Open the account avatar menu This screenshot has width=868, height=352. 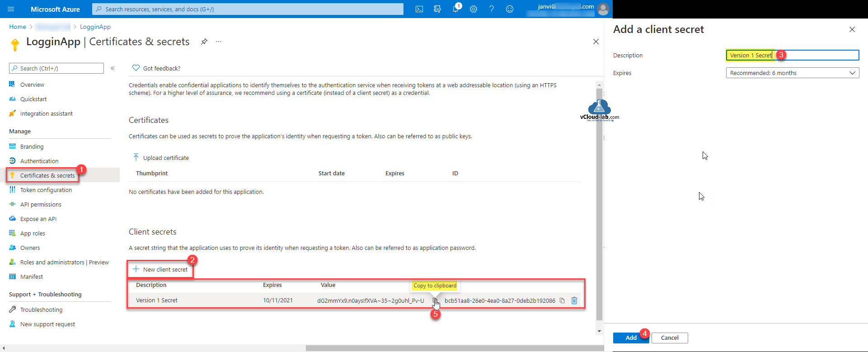pos(603,9)
